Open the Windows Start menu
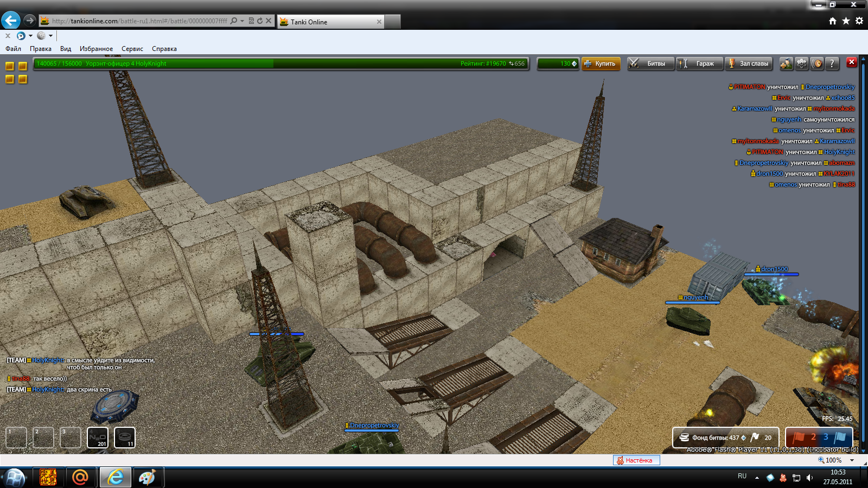The image size is (868, 488). click(15, 478)
